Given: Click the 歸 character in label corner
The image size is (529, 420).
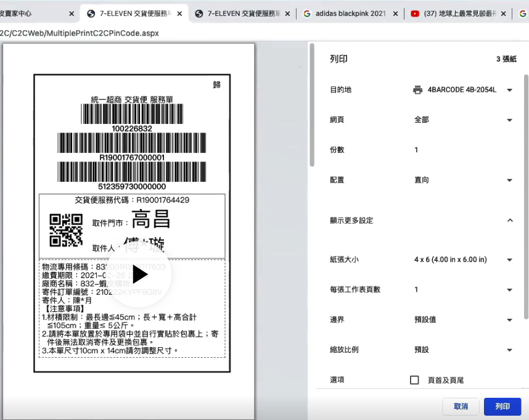Looking at the screenshot, I should pyautogui.click(x=216, y=84).
